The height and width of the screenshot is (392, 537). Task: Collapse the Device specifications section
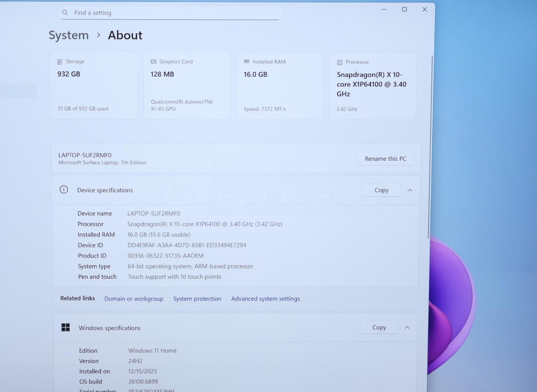pos(410,190)
